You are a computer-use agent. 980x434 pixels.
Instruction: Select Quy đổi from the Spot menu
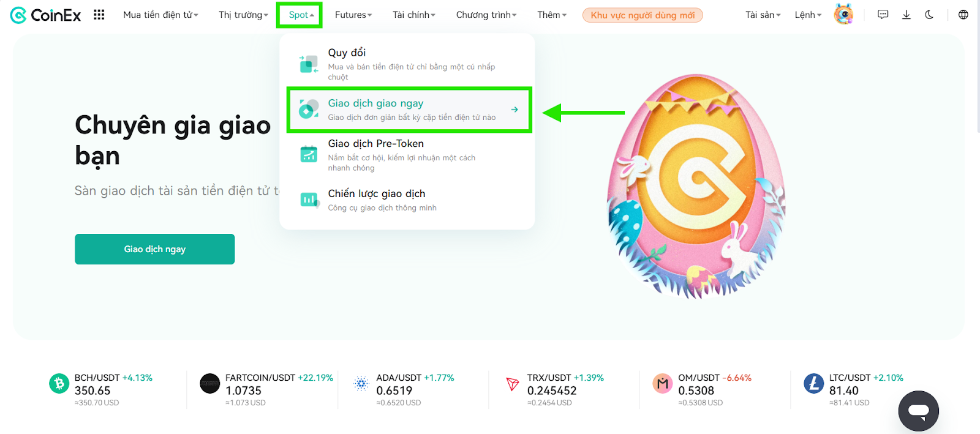(407, 64)
